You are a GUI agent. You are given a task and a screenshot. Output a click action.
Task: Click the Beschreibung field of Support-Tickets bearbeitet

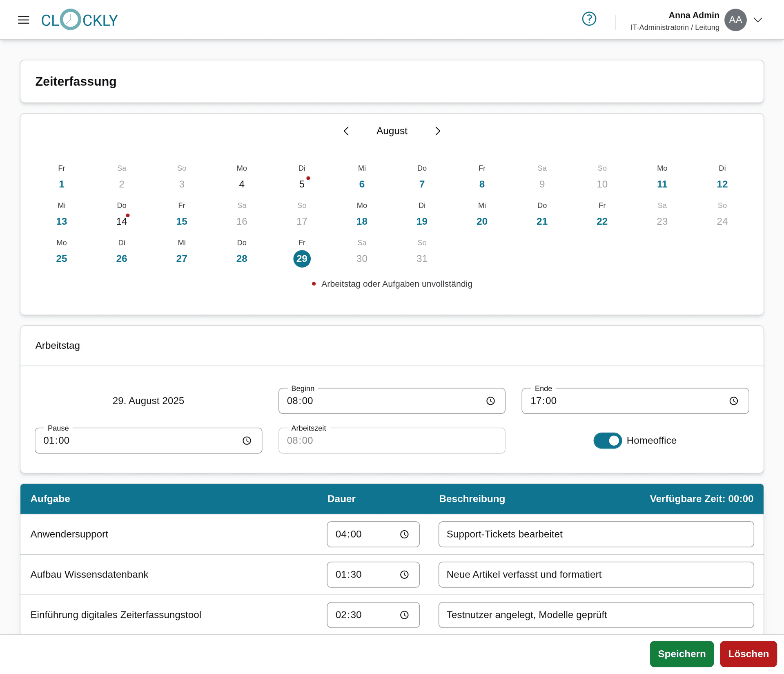click(596, 534)
